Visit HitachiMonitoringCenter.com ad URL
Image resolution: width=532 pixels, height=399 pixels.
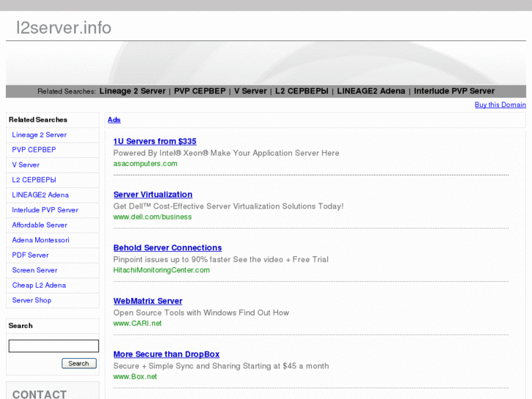pyautogui.click(x=162, y=270)
